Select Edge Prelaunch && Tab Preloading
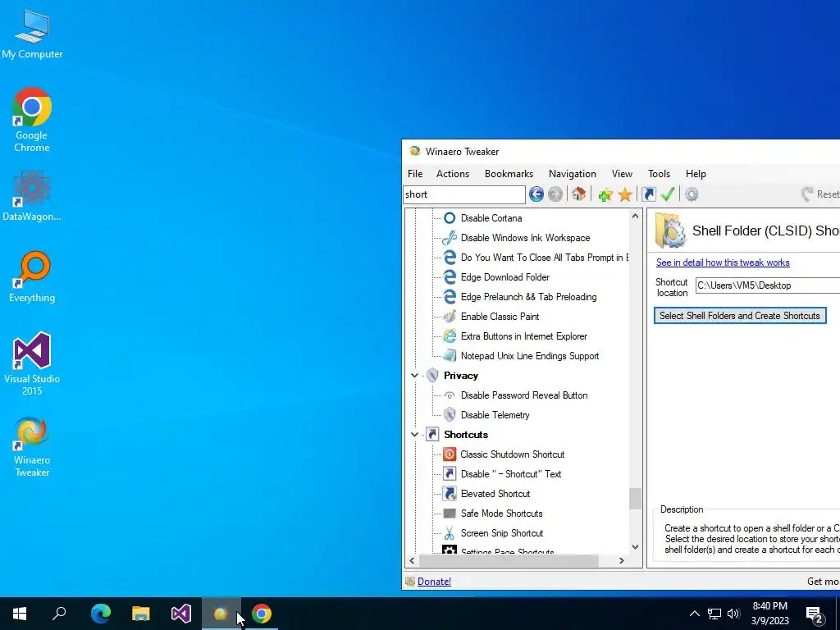Image resolution: width=840 pixels, height=630 pixels. coord(528,297)
